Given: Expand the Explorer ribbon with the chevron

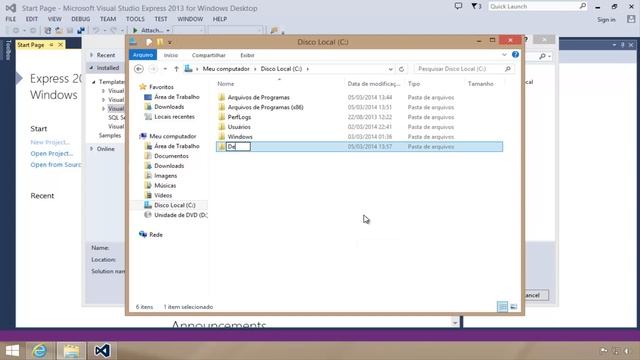Looking at the screenshot, I should 504,55.
